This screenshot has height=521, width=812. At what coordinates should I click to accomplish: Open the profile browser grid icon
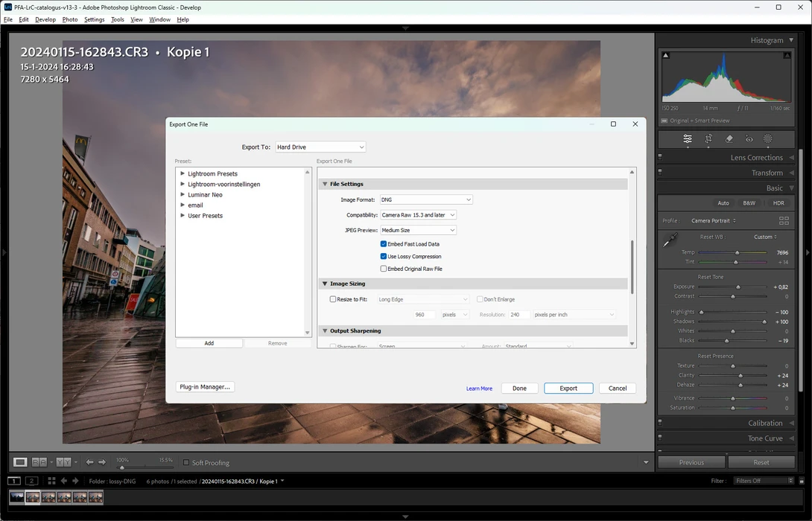(784, 220)
